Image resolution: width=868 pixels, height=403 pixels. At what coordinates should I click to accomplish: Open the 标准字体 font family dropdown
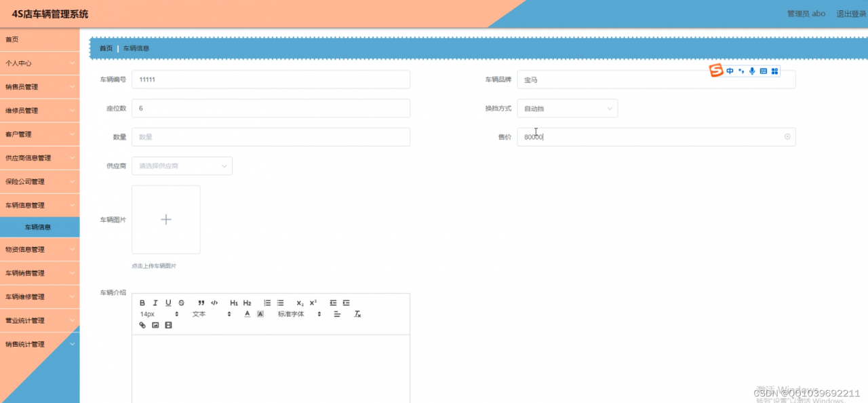point(299,314)
